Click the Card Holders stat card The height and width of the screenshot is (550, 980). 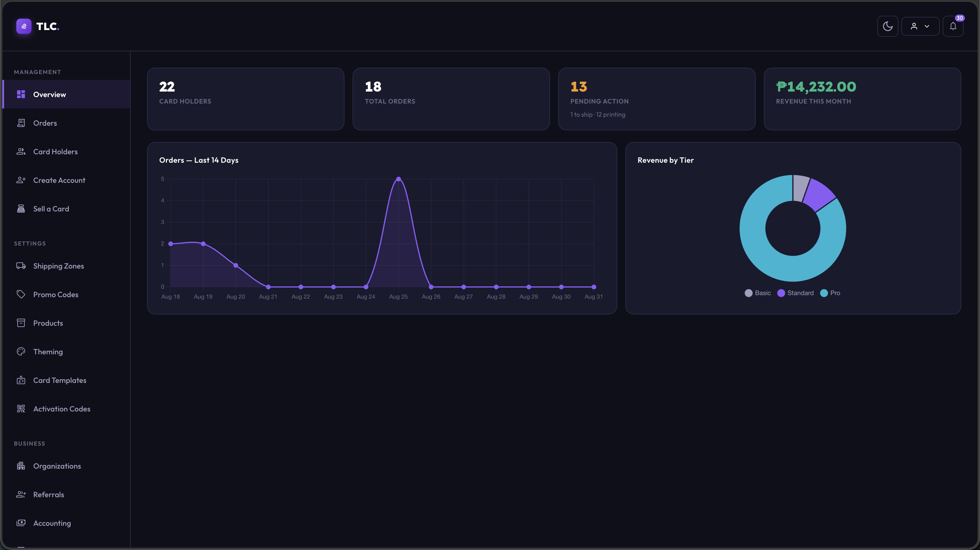click(245, 99)
